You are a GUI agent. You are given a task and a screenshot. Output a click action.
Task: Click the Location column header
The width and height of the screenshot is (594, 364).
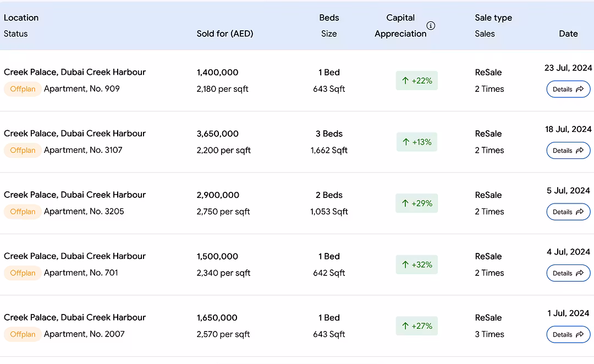click(21, 18)
